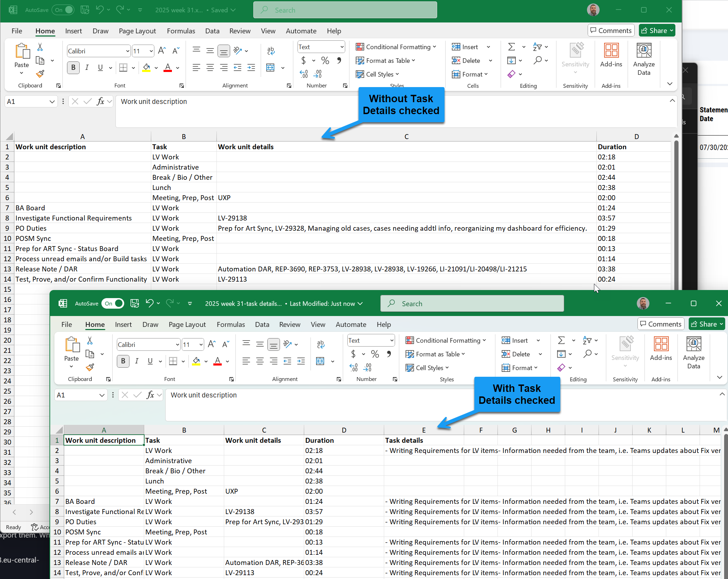Image resolution: width=728 pixels, height=579 pixels.
Task: Open Text number format dropdown in top window
Action: (342, 47)
